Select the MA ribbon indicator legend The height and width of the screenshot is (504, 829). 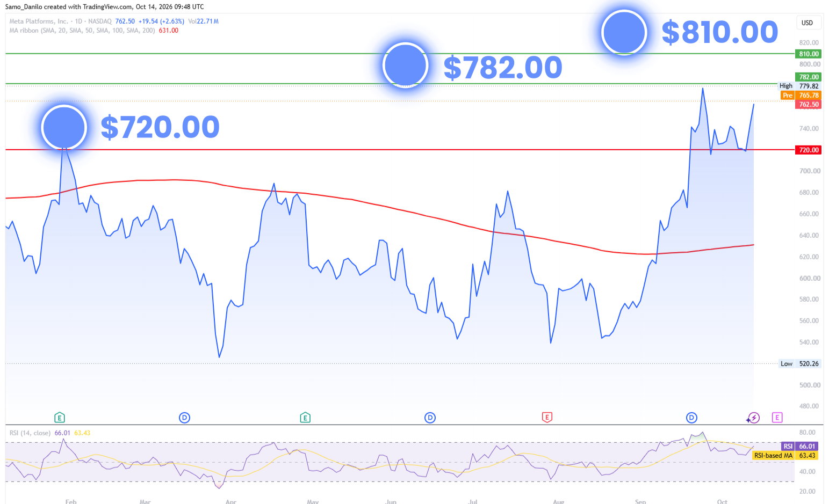tap(82, 31)
